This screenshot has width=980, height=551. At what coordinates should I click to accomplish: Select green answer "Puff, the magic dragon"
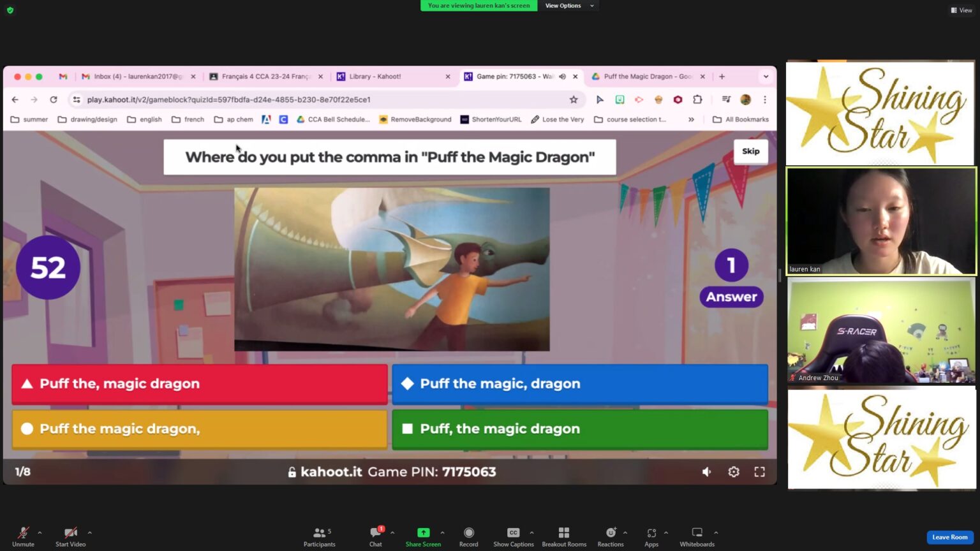point(580,429)
